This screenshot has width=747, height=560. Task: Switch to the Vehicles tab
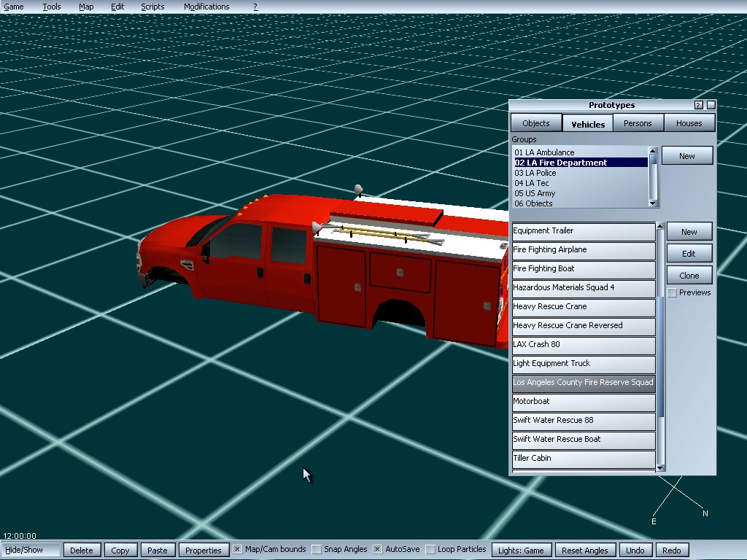click(x=588, y=124)
